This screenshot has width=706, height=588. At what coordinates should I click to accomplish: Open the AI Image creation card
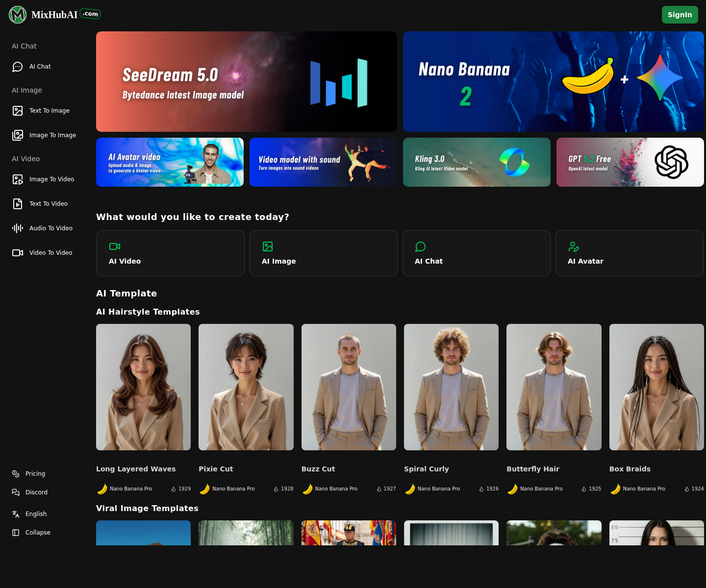323,253
